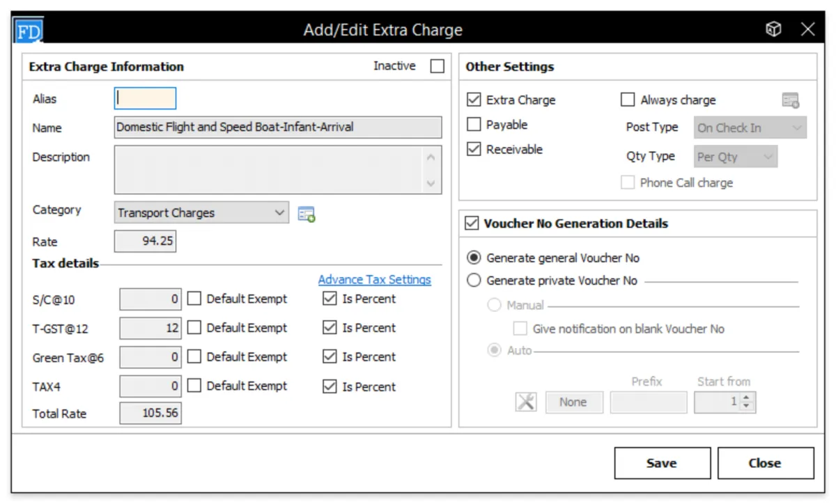Click the Save button
836x504 pixels.
click(x=662, y=463)
